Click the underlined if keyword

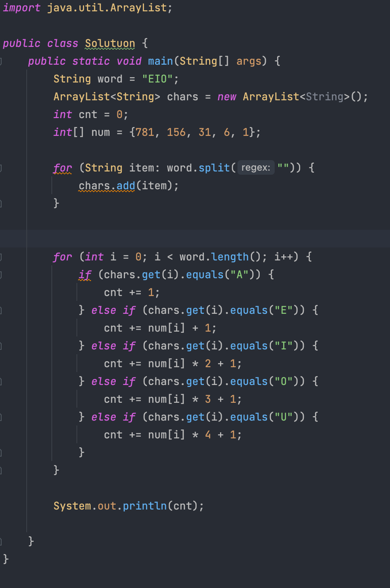[85, 275]
